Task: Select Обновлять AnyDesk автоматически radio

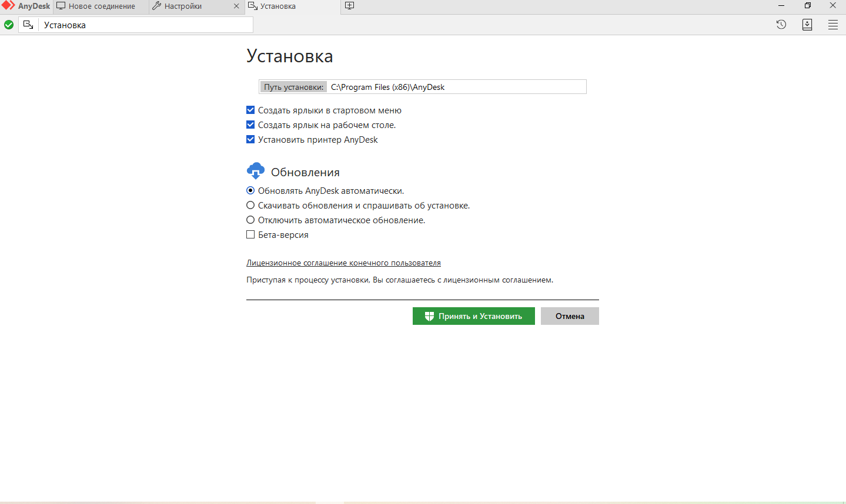Action: coord(250,190)
